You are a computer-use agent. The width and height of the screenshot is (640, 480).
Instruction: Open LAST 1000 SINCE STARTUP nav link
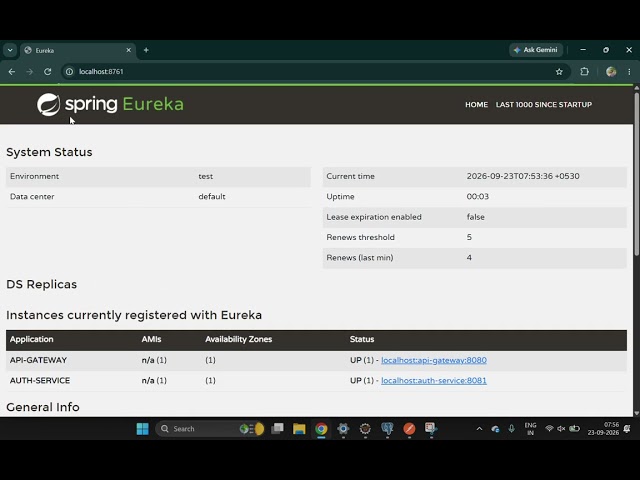[x=544, y=104]
